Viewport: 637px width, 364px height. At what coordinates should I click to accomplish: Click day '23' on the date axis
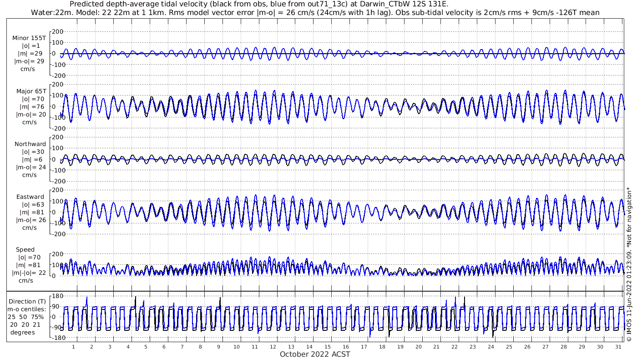pyautogui.click(x=472, y=347)
